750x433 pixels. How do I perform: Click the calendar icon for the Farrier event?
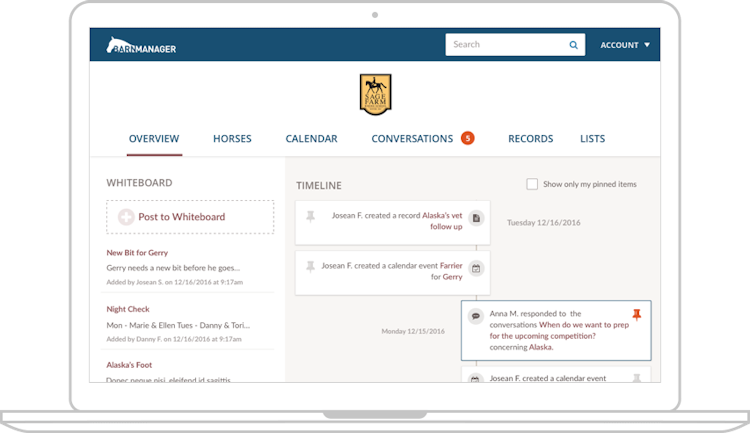(x=476, y=268)
